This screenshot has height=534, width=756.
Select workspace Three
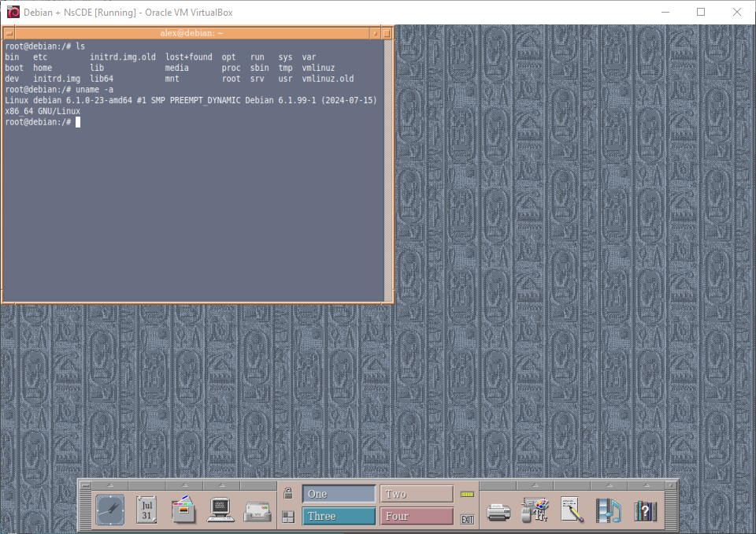point(339,516)
